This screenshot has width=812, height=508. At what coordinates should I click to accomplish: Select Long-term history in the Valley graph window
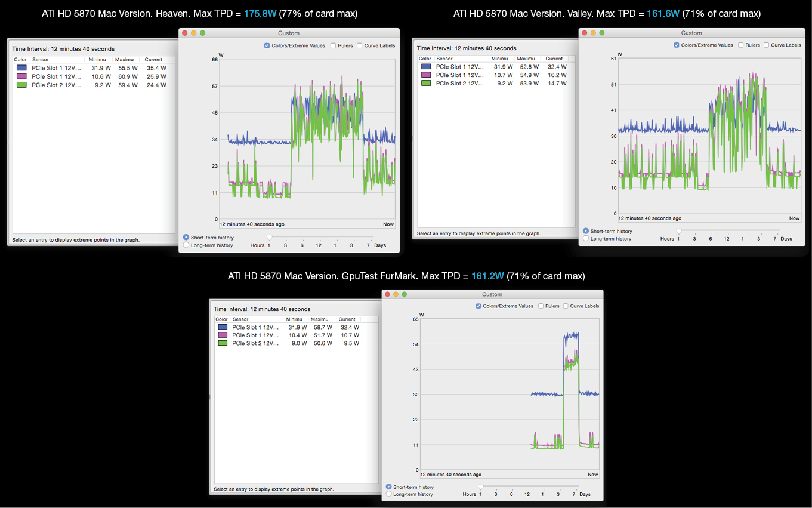(586, 238)
